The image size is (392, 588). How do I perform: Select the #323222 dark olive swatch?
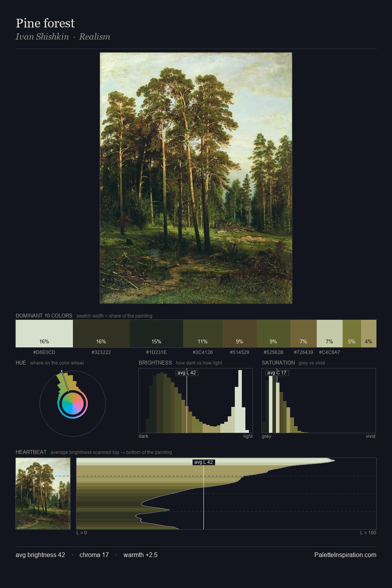101,334
